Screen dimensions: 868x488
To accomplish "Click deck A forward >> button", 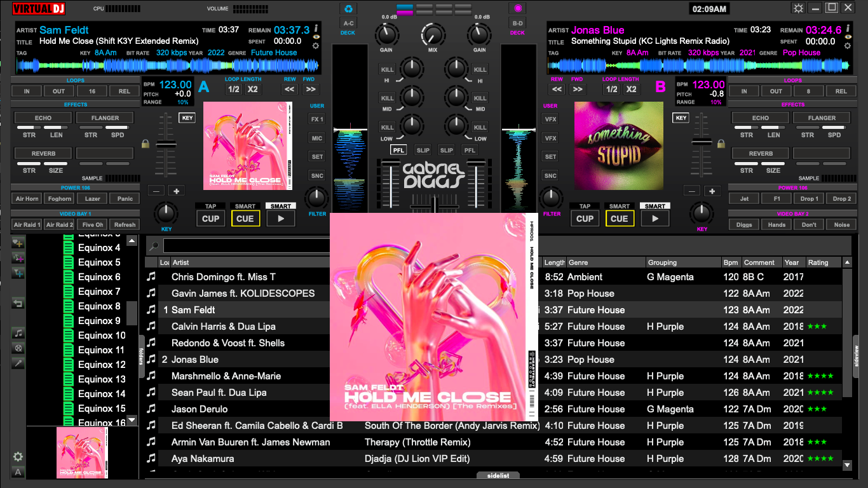I will (310, 90).
